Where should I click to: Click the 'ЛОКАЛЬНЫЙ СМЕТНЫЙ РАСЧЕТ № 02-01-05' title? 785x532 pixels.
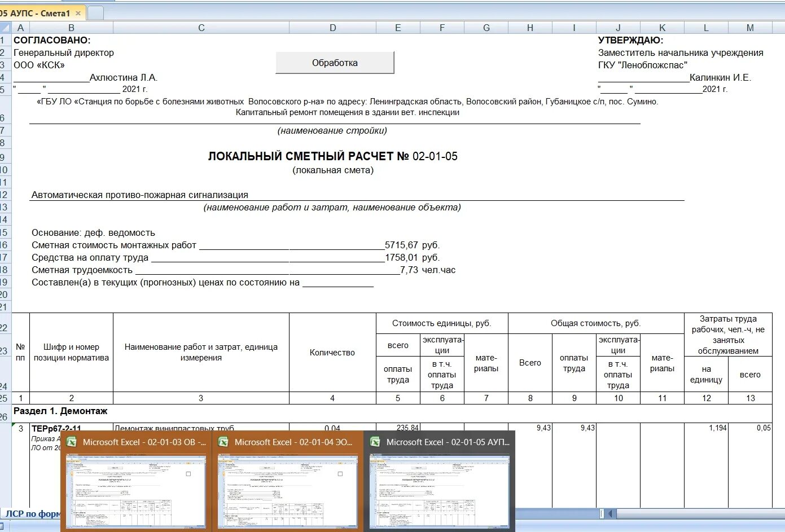click(333, 156)
